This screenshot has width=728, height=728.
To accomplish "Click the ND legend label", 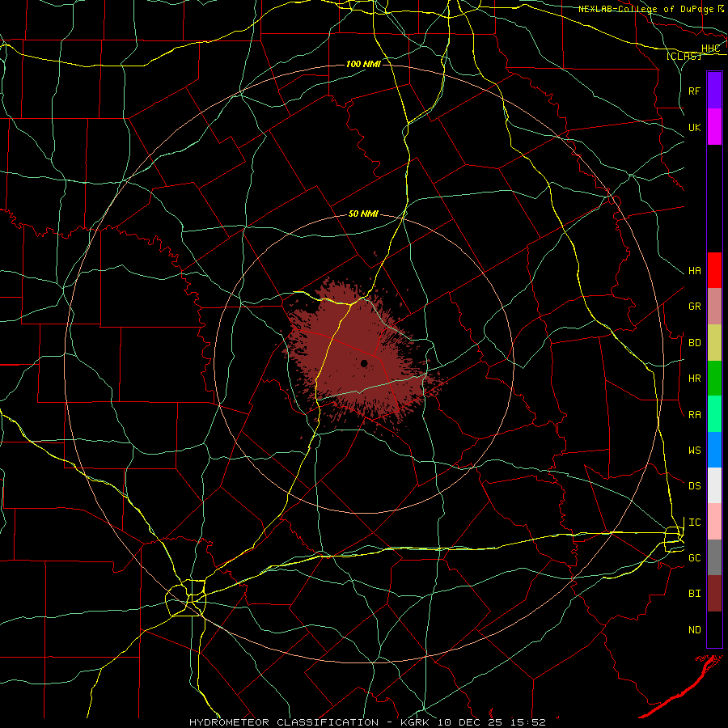I will click(x=694, y=630).
